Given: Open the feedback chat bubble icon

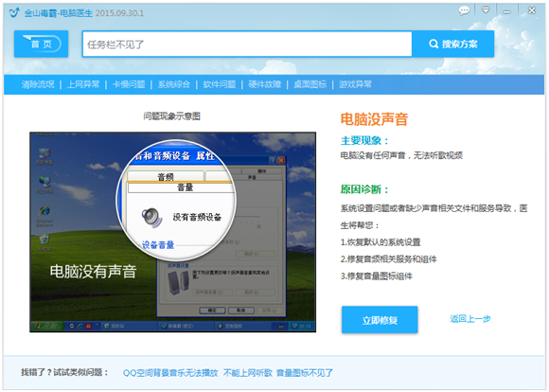Looking at the screenshot, I should (464, 10).
